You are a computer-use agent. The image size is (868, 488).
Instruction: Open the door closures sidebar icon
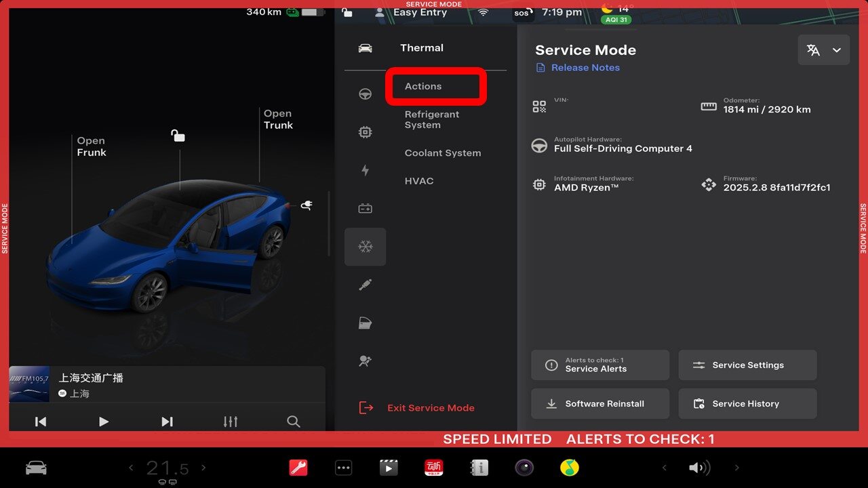[365, 323]
